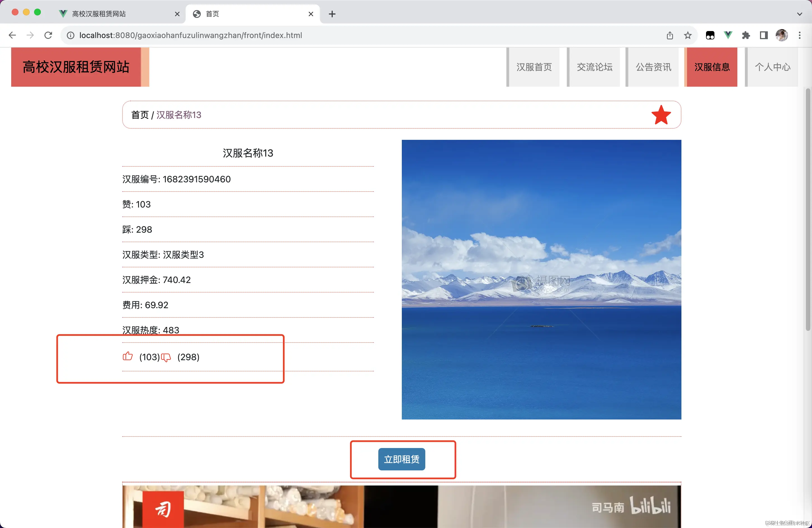812x528 pixels.
Task: Click the reload page icon
Action: (x=48, y=35)
